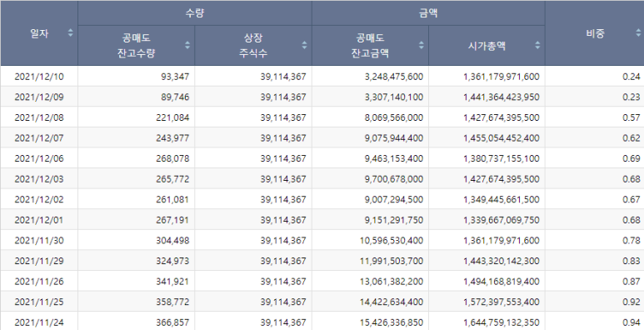644x330 pixels.
Task: Select date cell 2021/12/08
Action: pos(39,117)
